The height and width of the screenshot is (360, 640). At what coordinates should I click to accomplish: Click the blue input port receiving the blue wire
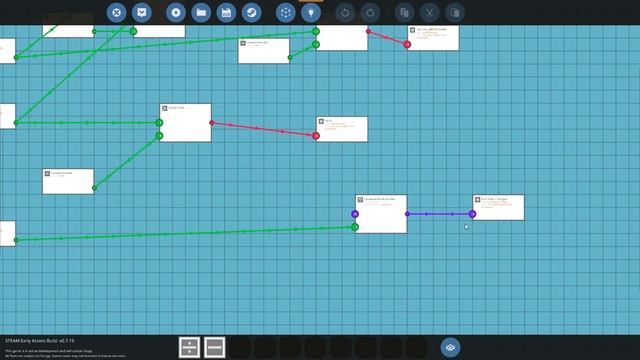tap(472, 214)
